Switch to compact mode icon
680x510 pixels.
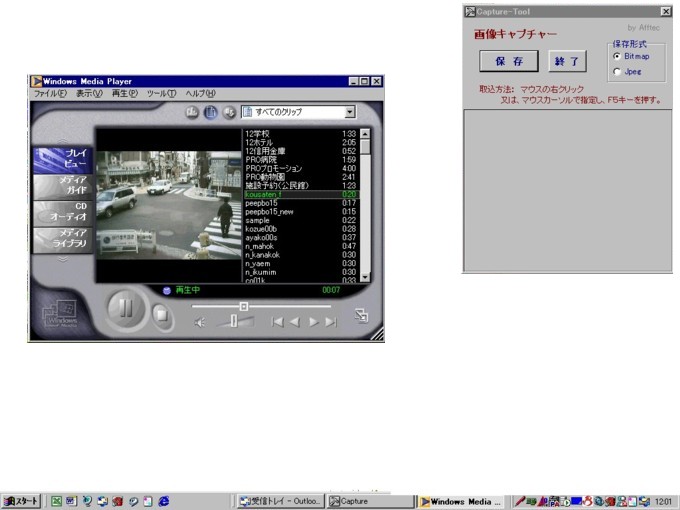click(361, 316)
